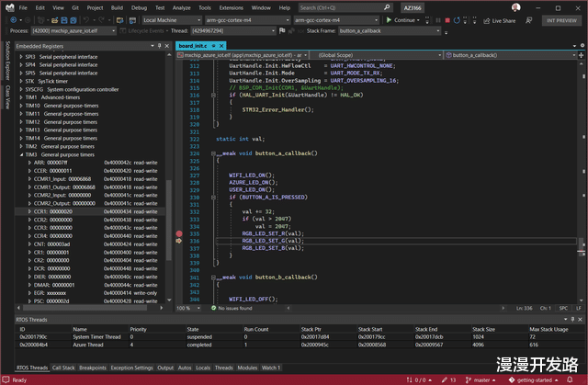This screenshot has width=588, height=385.
Task: Click the Visual Studio logo icon
Action: [9, 7]
